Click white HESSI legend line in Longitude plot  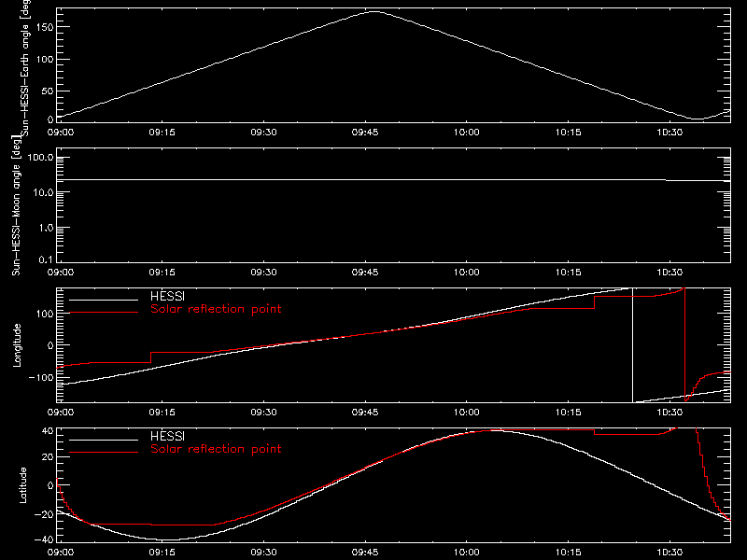tap(104, 300)
